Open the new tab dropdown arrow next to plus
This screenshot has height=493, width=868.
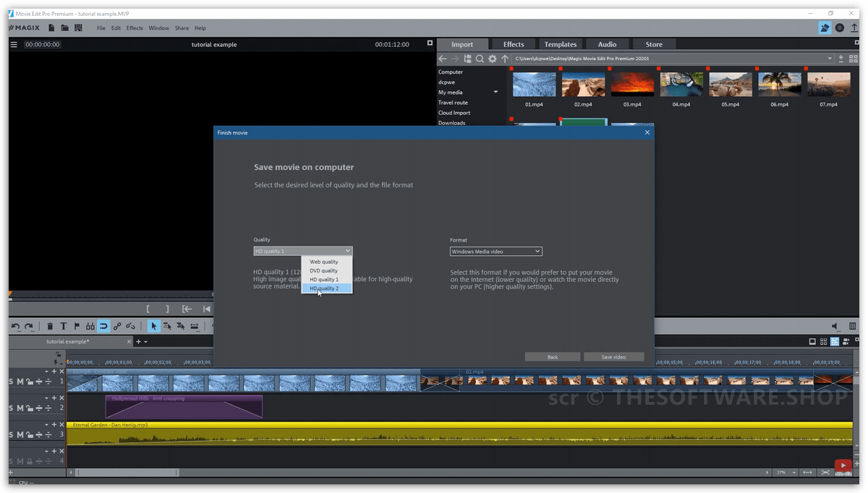click(x=145, y=341)
